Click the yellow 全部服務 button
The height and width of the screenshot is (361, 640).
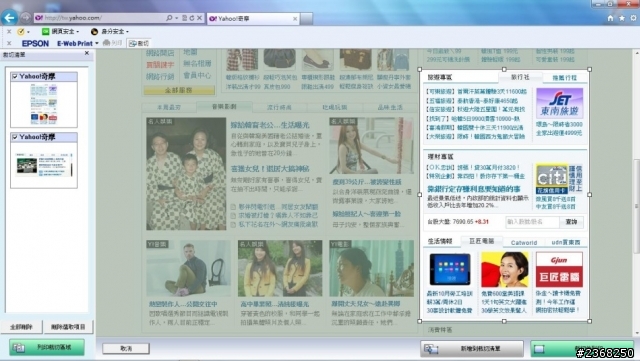(179, 90)
